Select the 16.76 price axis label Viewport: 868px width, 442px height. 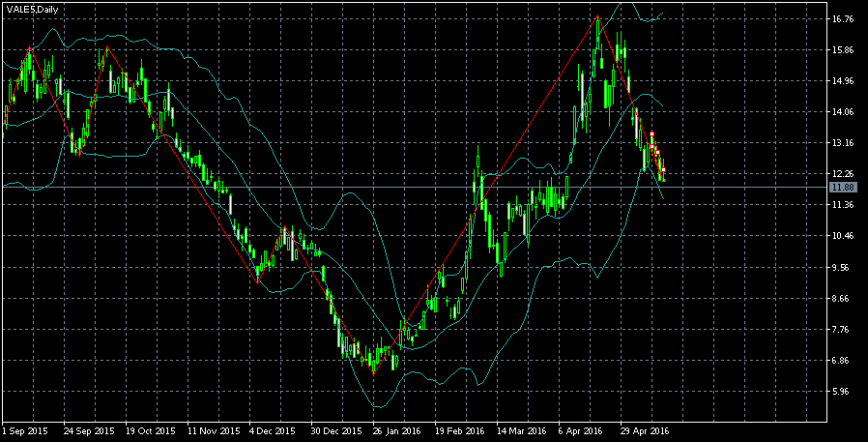tap(843, 18)
